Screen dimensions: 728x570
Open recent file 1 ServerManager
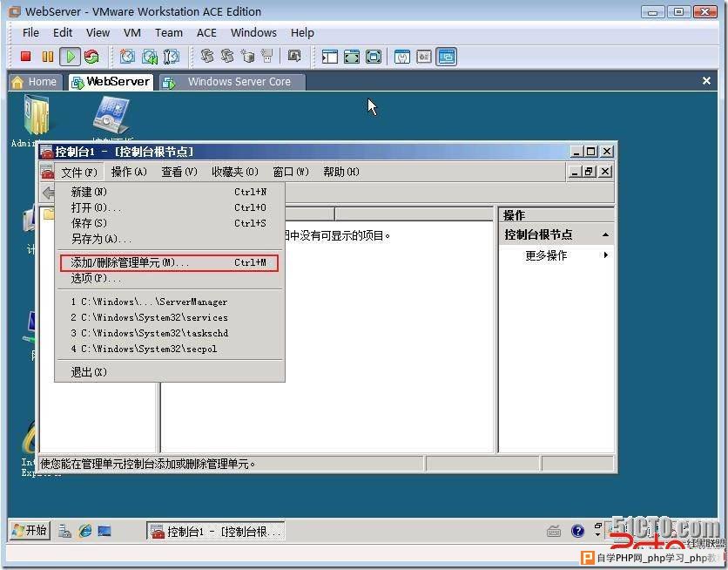[x=169, y=302]
